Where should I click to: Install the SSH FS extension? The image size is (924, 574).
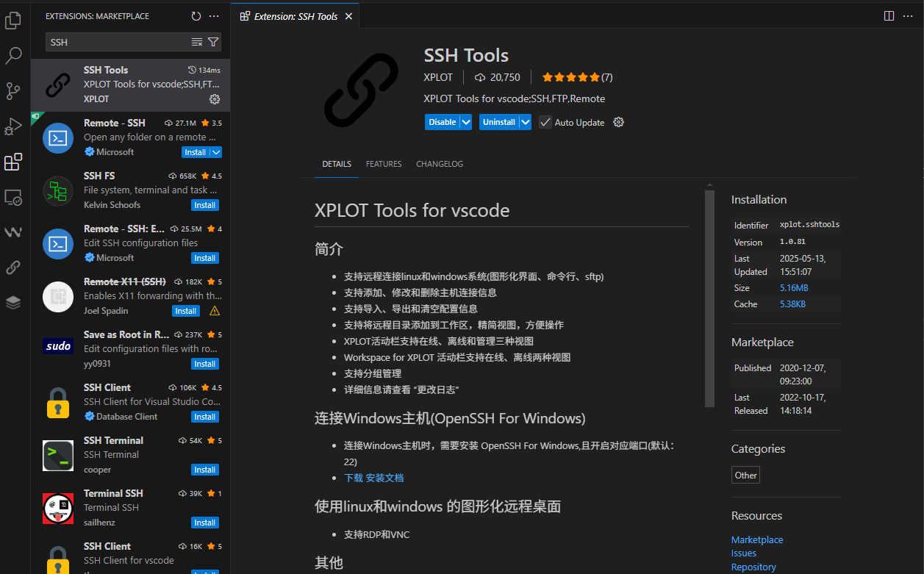coord(205,205)
